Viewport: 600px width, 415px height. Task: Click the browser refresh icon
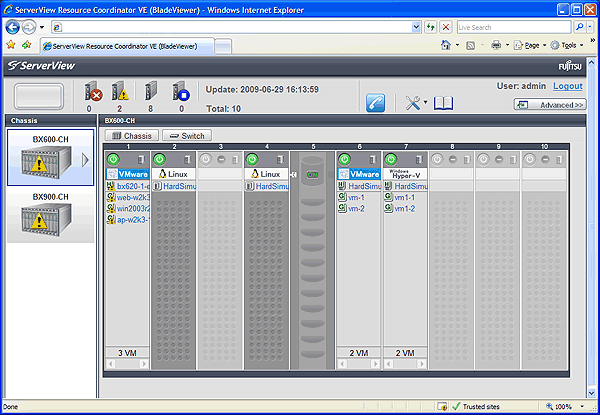(x=430, y=27)
